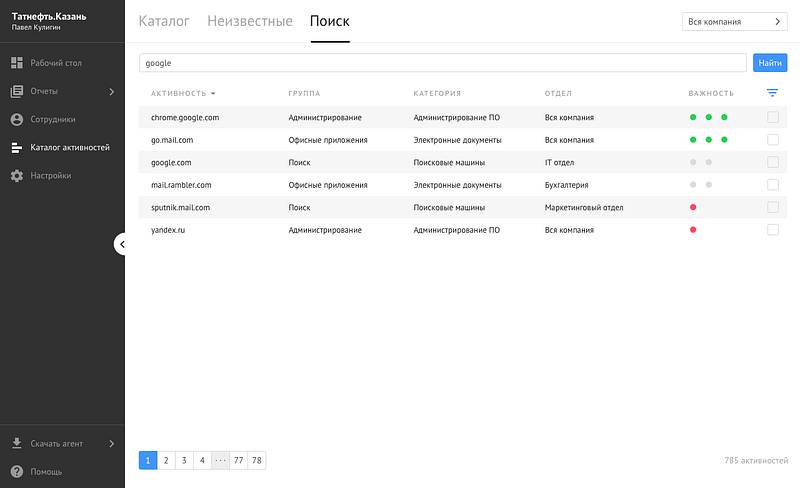
Task: Click gray importance dots for mail.rambler.com
Action: coord(701,184)
